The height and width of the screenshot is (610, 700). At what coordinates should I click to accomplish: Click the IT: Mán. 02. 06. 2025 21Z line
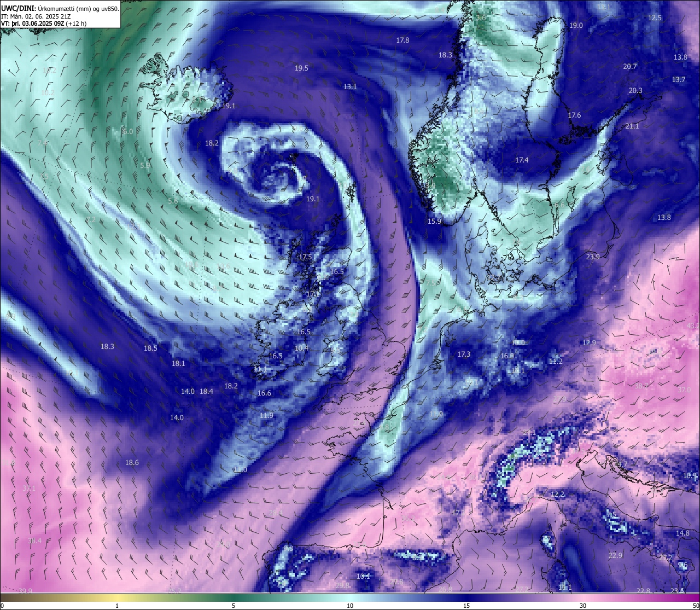[x=37, y=16]
